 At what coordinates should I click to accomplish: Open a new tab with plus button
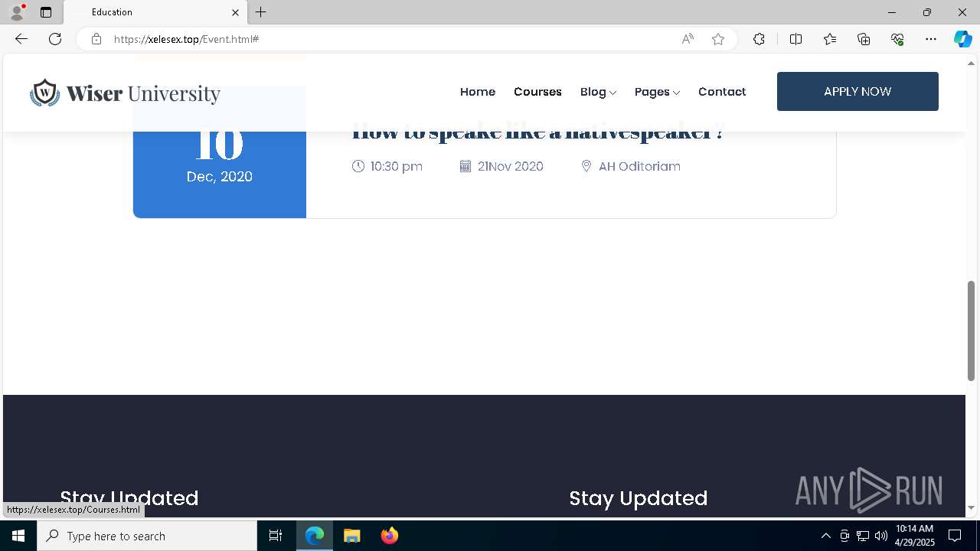pos(261,12)
